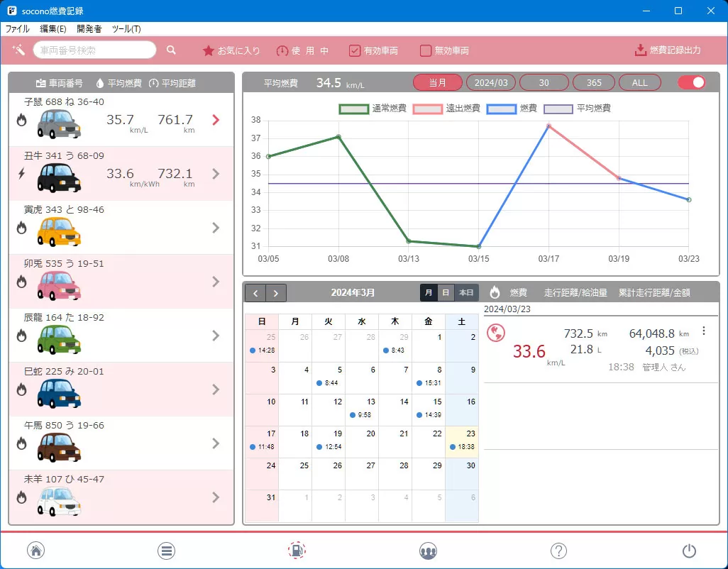Go to the previous calendar month
Image resolution: width=728 pixels, height=569 pixels.
tap(255, 293)
